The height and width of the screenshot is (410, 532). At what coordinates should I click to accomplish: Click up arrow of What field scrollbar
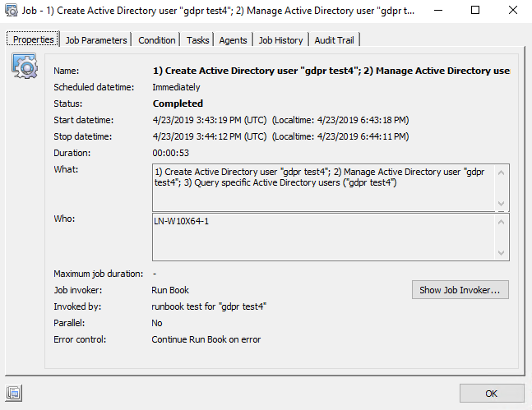(x=502, y=172)
